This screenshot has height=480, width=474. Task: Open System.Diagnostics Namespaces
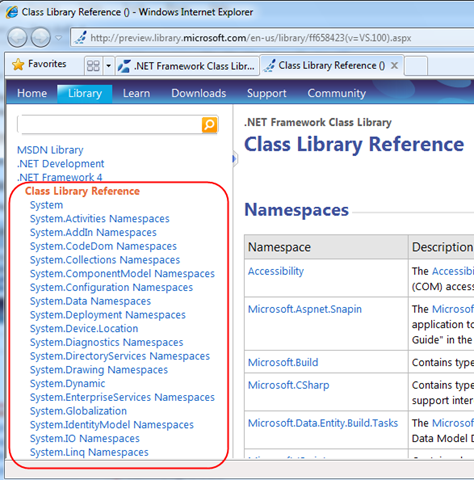click(107, 342)
